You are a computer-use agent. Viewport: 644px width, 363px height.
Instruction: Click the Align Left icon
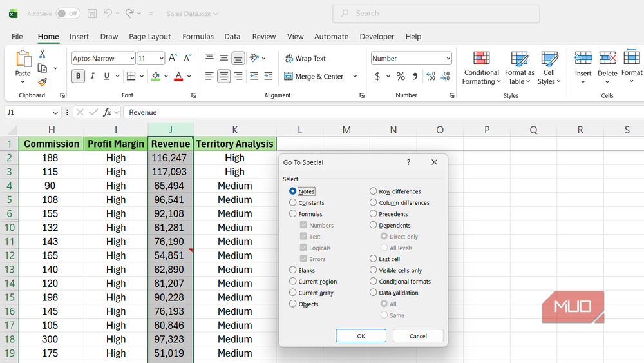click(x=209, y=76)
